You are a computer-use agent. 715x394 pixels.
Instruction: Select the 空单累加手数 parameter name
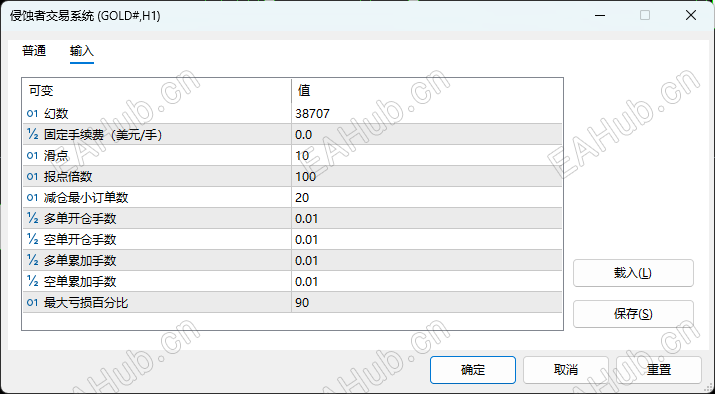pos(80,281)
